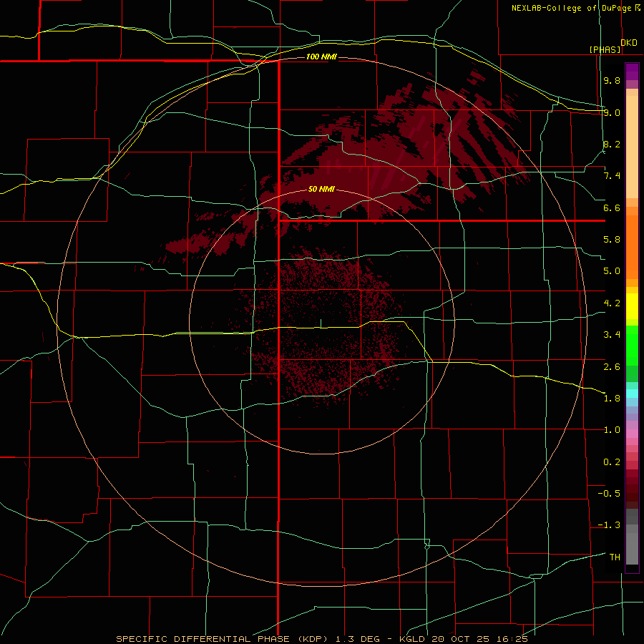Click the [PHAS] unit label
The height and width of the screenshot is (644, 644).
click(605, 49)
